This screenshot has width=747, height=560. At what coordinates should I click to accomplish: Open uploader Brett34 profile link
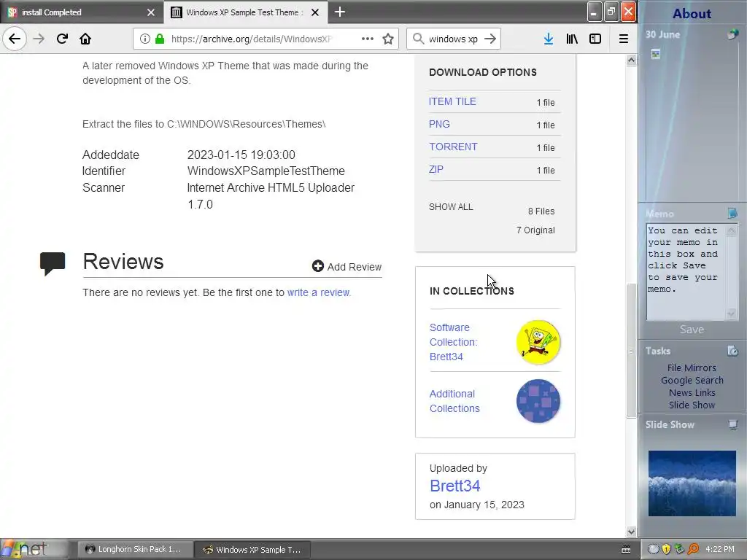(x=454, y=486)
